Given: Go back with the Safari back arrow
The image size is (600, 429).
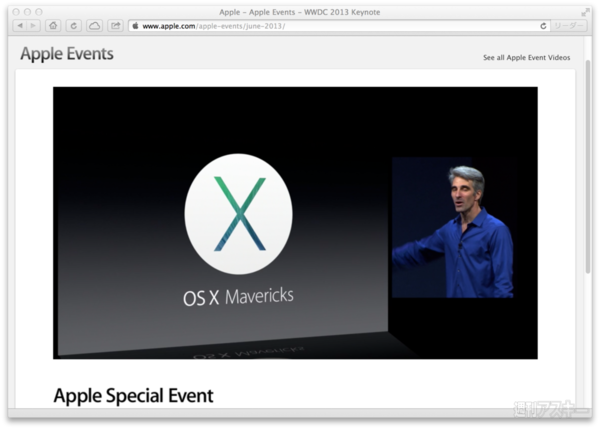Looking at the screenshot, I should 20,26.
